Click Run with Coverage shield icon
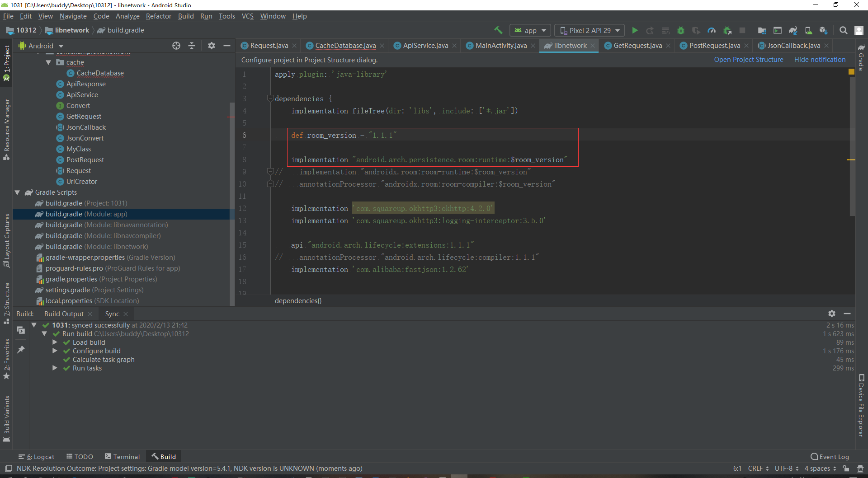Viewport: 868px width, 478px height. [x=696, y=30]
